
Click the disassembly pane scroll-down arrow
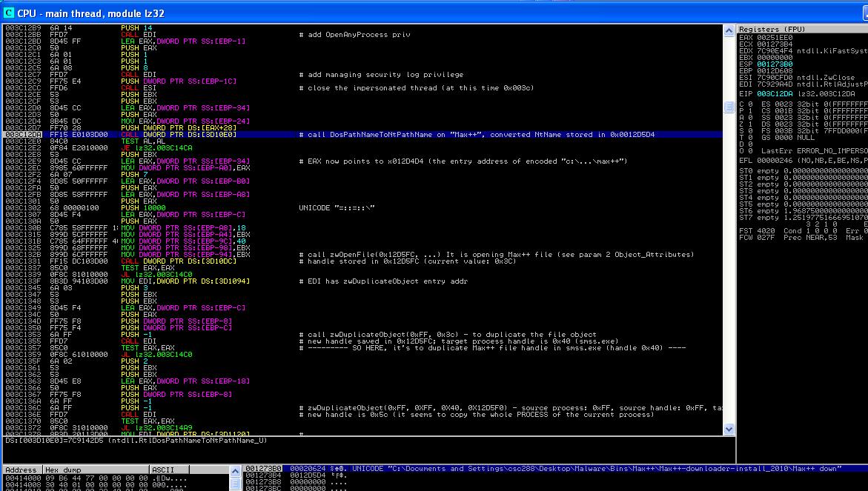729,429
